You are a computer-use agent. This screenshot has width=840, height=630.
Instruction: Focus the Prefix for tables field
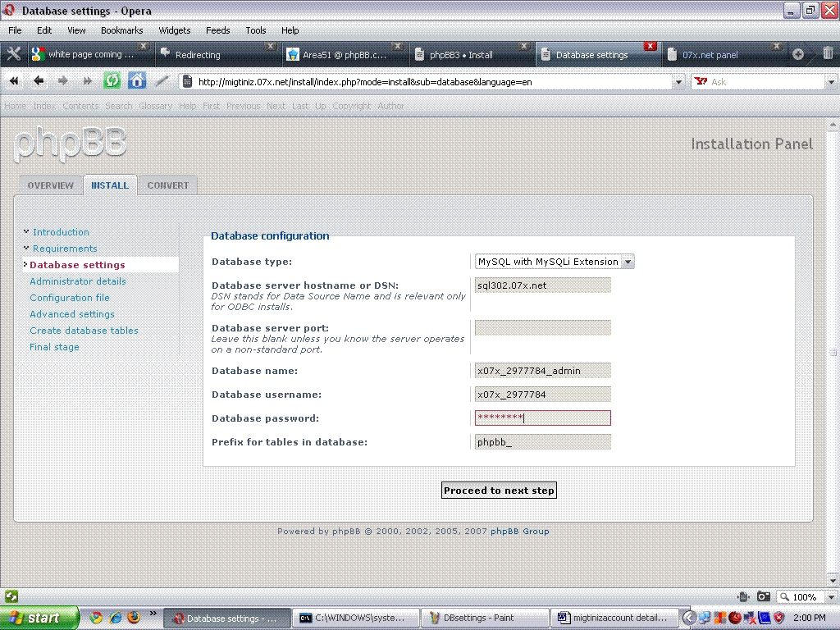pyautogui.click(x=543, y=442)
